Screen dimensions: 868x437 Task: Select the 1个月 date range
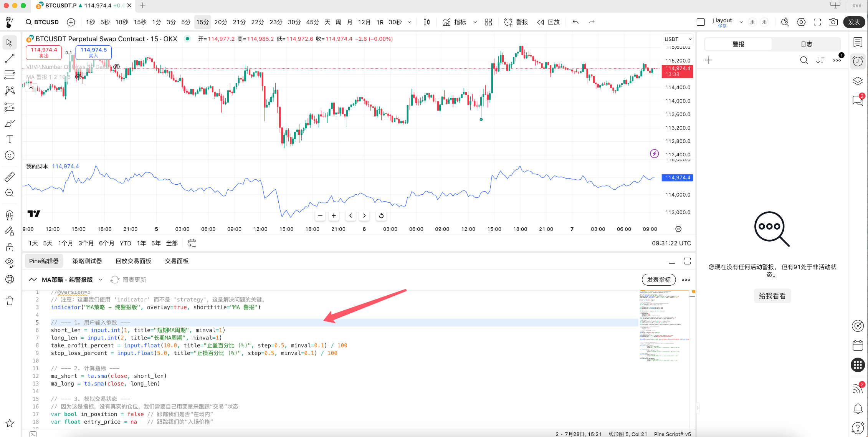(66, 243)
